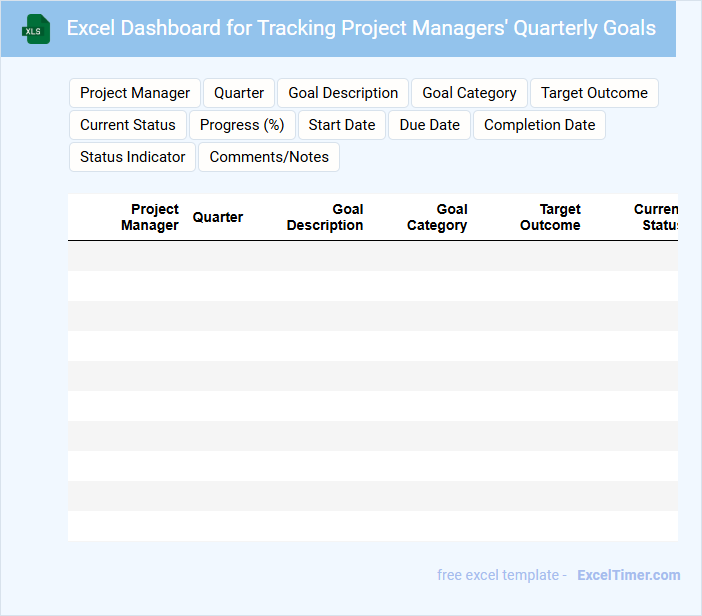
Task: Click the Project Manager column header
Action: click(x=150, y=217)
